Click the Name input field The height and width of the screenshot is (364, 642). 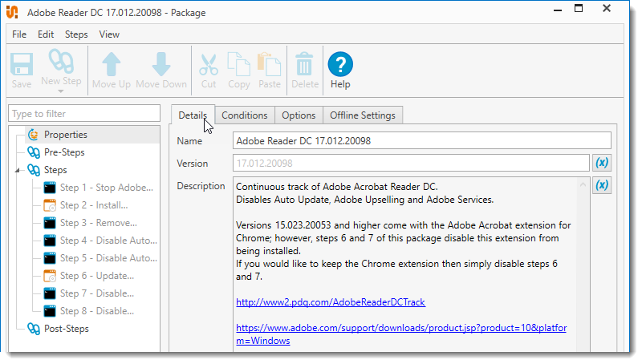click(x=421, y=141)
